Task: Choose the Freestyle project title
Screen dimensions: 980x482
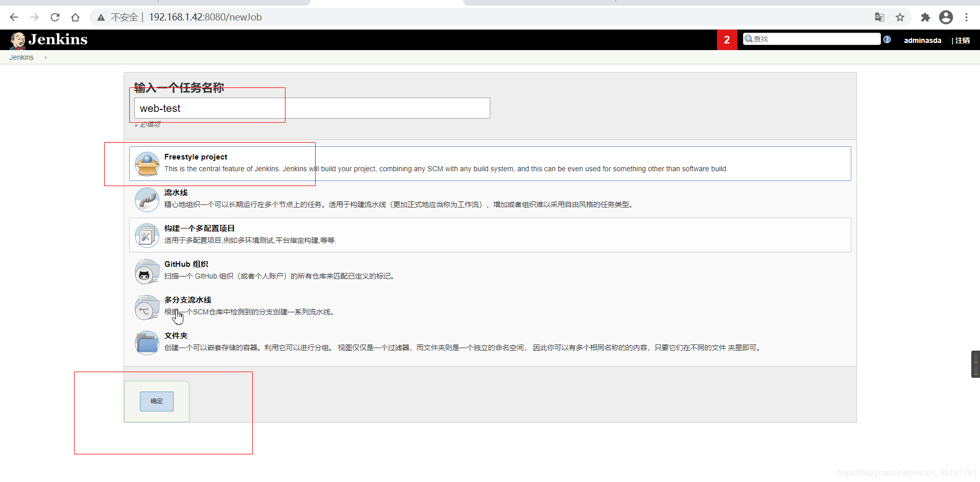Action: point(196,157)
